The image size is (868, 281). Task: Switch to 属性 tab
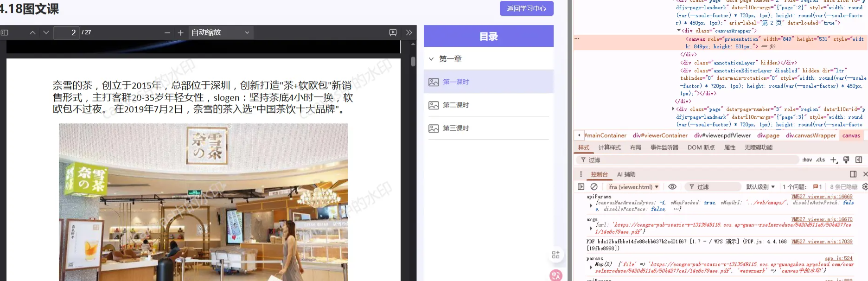click(x=730, y=147)
